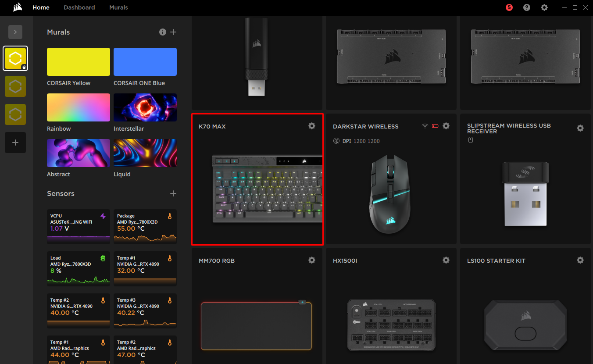
Task: Open the Murals tab
Action: [118, 7]
